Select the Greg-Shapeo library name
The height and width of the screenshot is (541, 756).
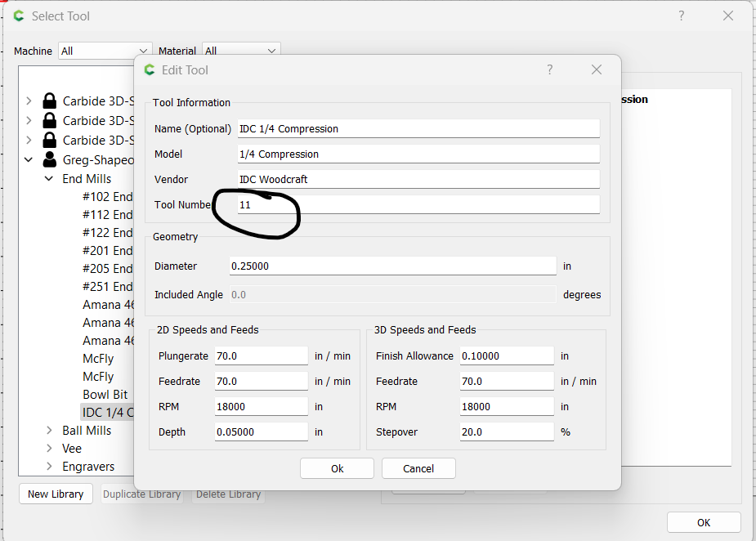(x=98, y=159)
